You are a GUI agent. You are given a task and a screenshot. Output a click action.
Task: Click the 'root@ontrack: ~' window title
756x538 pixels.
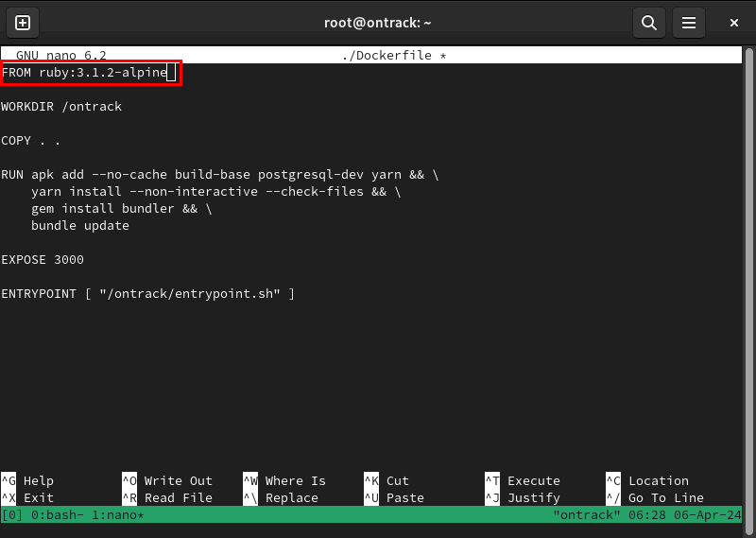(x=377, y=23)
